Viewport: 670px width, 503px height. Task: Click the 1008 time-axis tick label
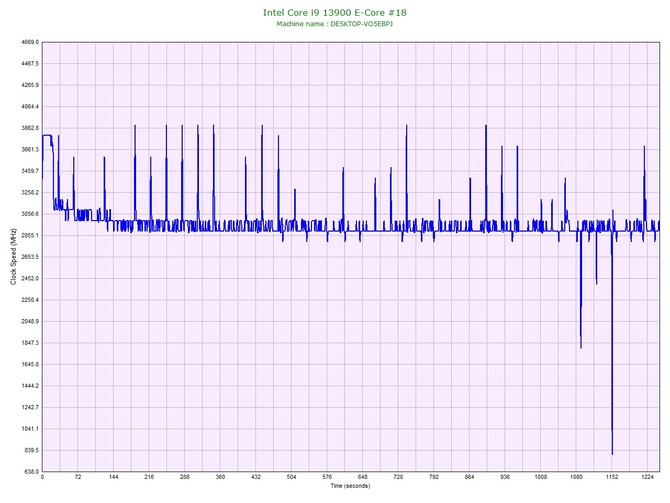(541, 477)
